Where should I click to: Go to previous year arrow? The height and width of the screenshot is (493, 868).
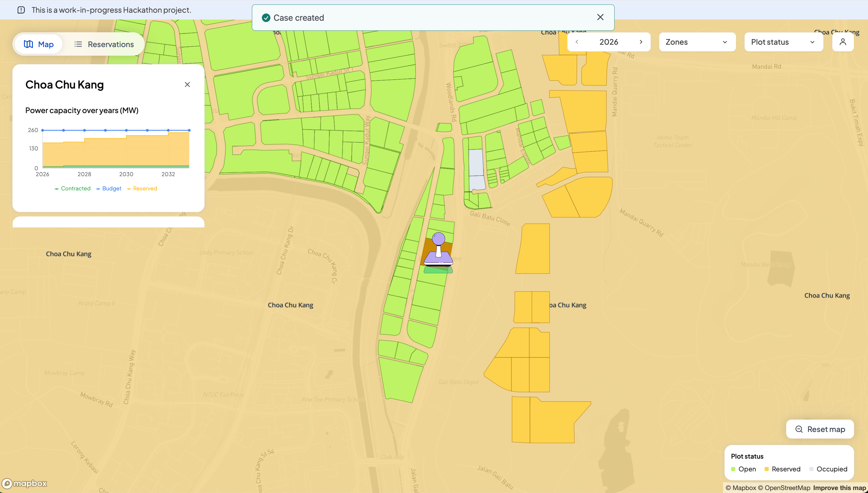(577, 42)
